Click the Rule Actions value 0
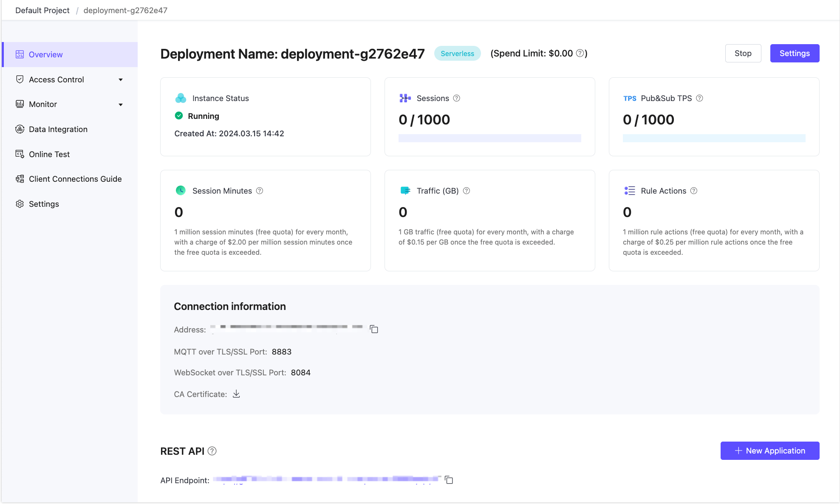Viewport: 840px width, 504px height. click(x=627, y=212)
